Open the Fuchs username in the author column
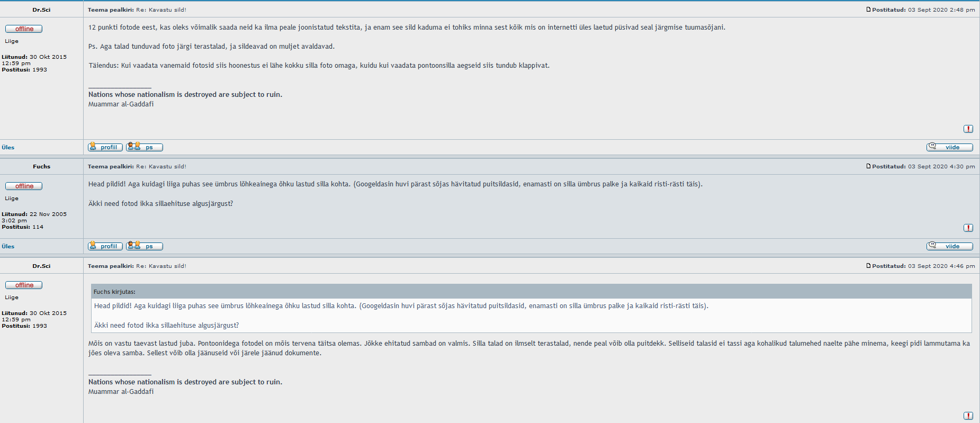 (x=41, y=166)
